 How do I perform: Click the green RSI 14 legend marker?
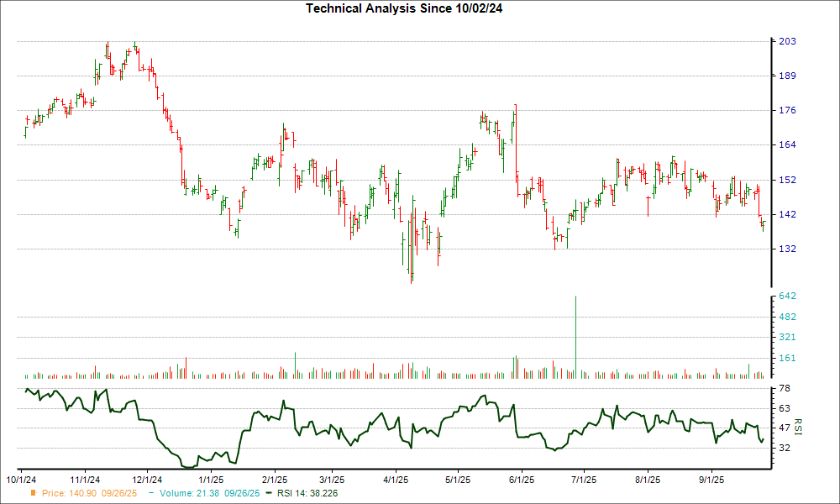tap(268, 492)
